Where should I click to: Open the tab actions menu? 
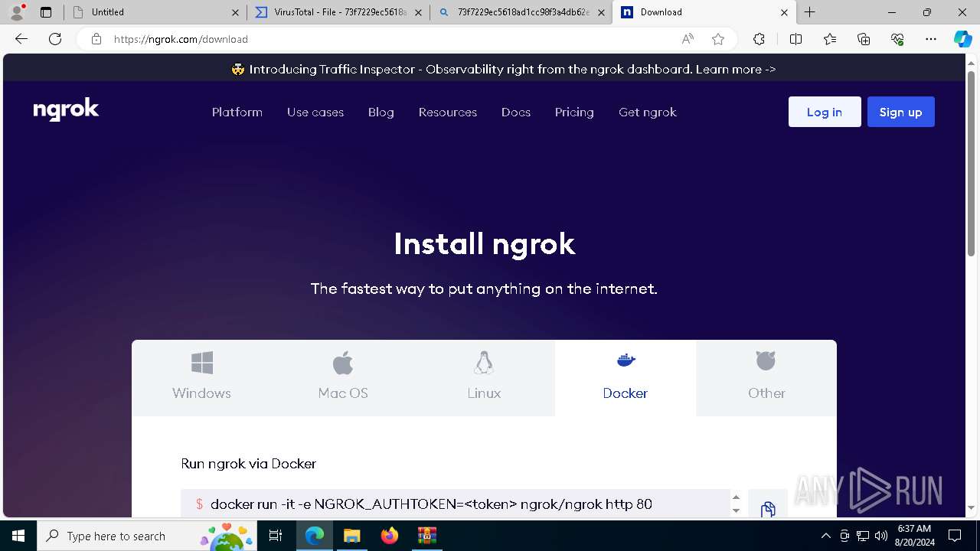click(x=46, y=12)
